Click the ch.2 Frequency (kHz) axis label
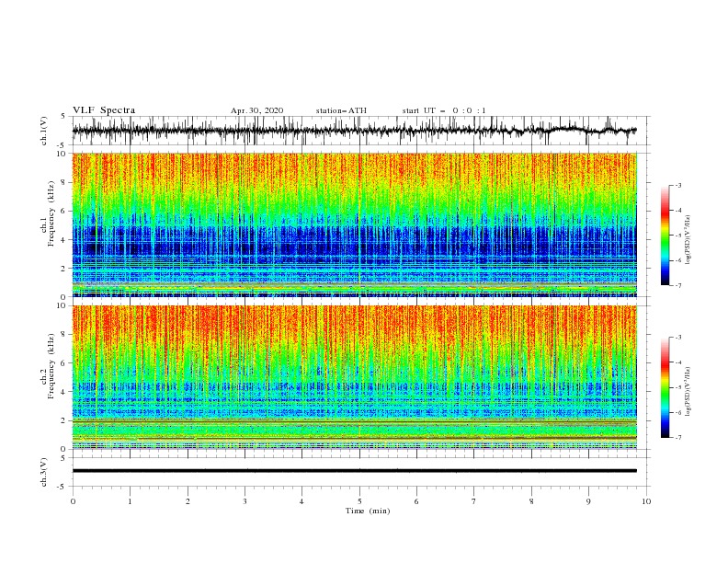This screenshot has width=728, height=563. point(48,366)
